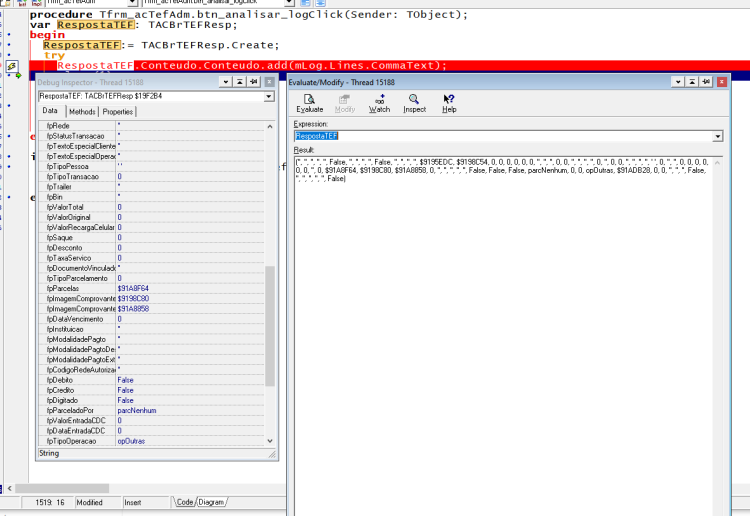Open Debug Inspector title bar dropdown menu

(226, 82)
